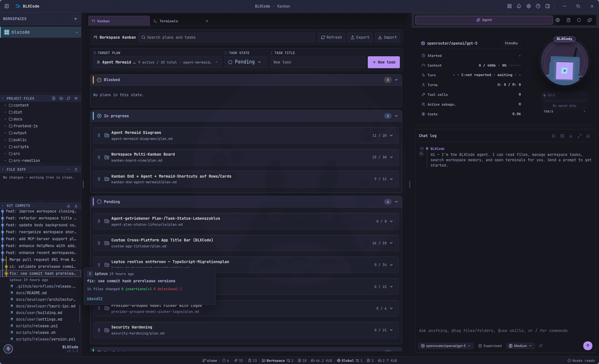The height and width of the screenshot is (364, 599).
Task: Close the blxcode workspace entry
Action: [76, 32]
